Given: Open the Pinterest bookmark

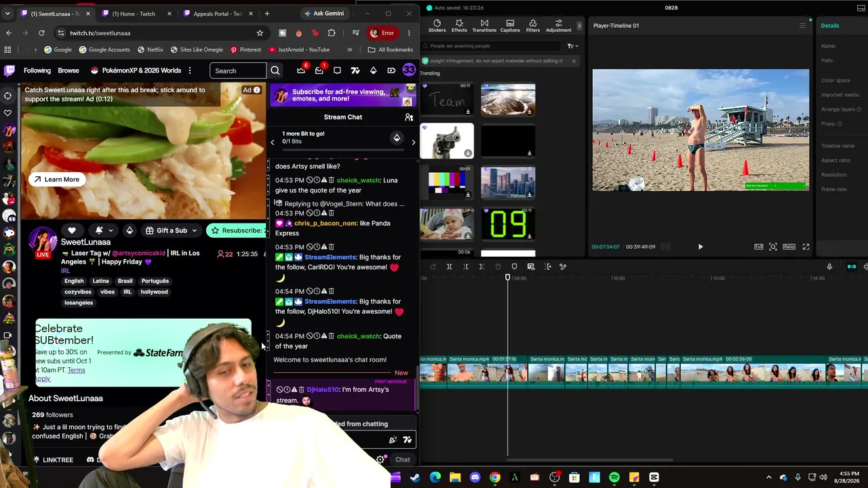Looking at the screenshot, I should (245, 49).
